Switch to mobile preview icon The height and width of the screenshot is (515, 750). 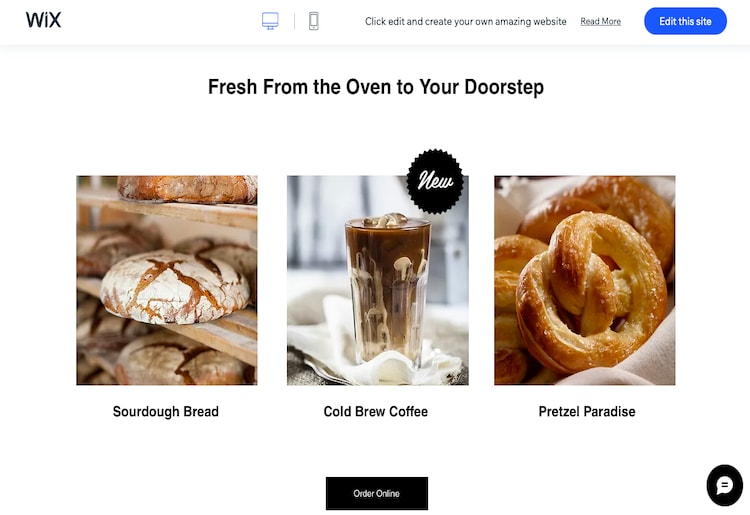[314, 21]
